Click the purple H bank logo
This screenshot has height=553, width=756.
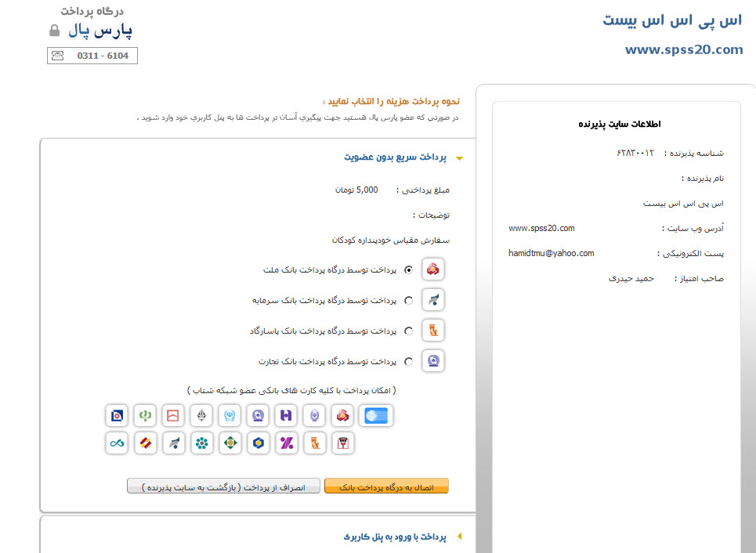click(287, 416)
